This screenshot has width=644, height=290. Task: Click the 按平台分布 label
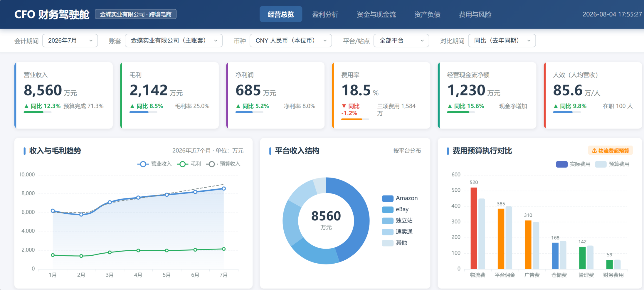(407, 151)
